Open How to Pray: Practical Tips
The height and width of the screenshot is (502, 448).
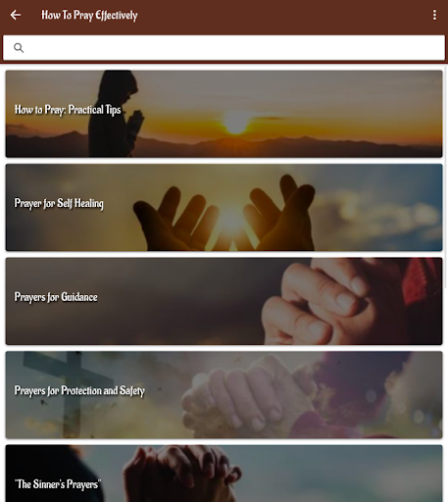tap(224, 114)
